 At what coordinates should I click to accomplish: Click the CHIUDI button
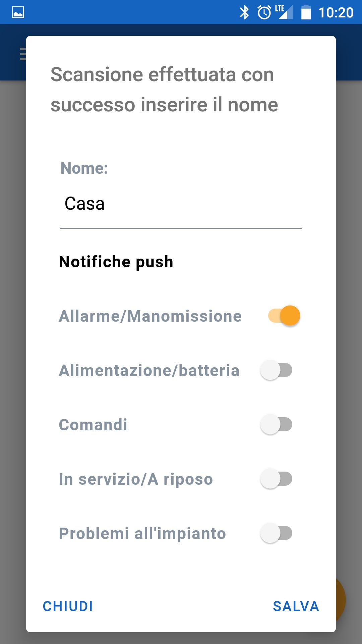(68, 606)
